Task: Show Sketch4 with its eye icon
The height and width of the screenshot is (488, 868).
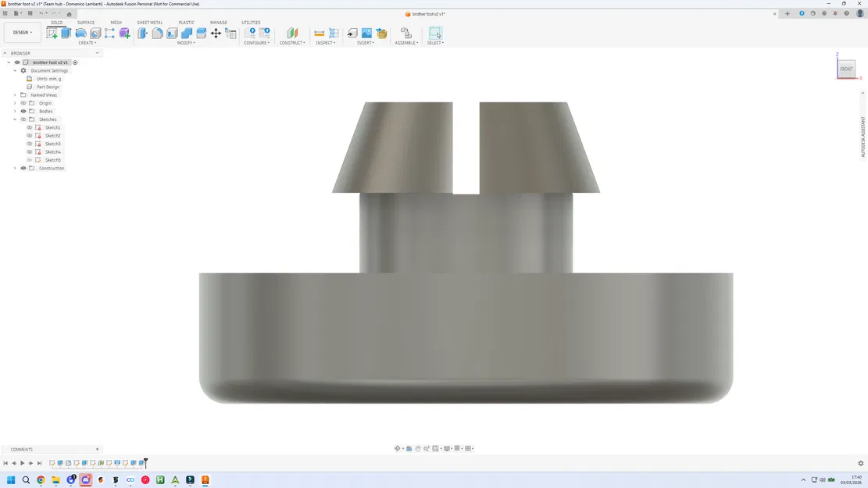Action: click(x=30, y=151)
